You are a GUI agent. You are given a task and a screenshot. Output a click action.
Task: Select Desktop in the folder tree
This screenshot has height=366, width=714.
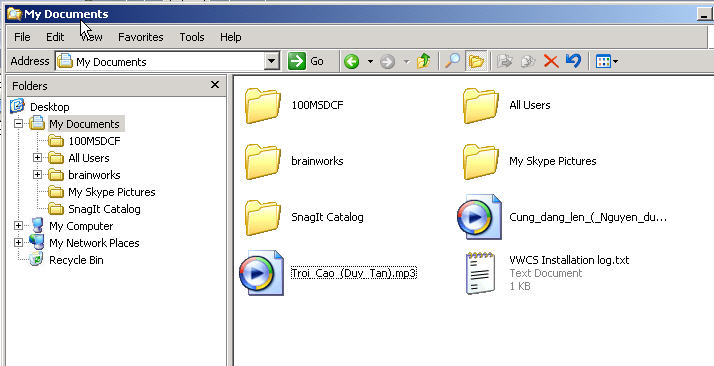pos(50,107)
